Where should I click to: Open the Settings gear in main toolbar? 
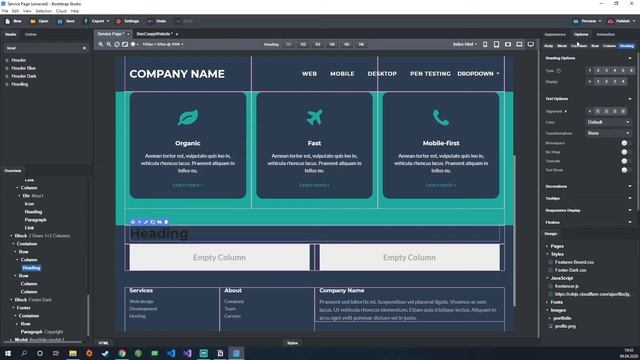pos(118,21)
